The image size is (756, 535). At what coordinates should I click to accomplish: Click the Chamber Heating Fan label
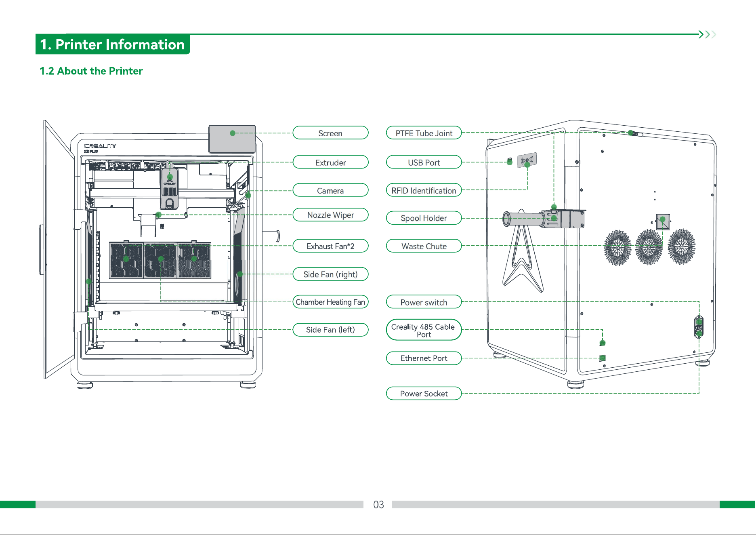tap(330, 302)
